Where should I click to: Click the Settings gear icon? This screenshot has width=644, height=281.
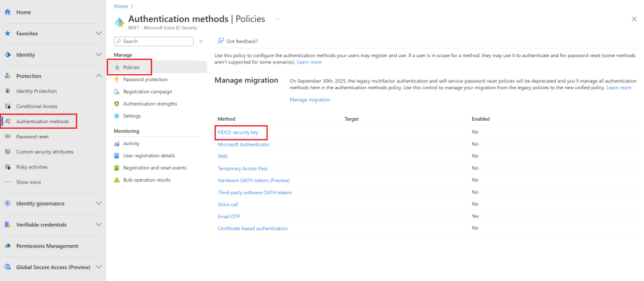(117, 116)
